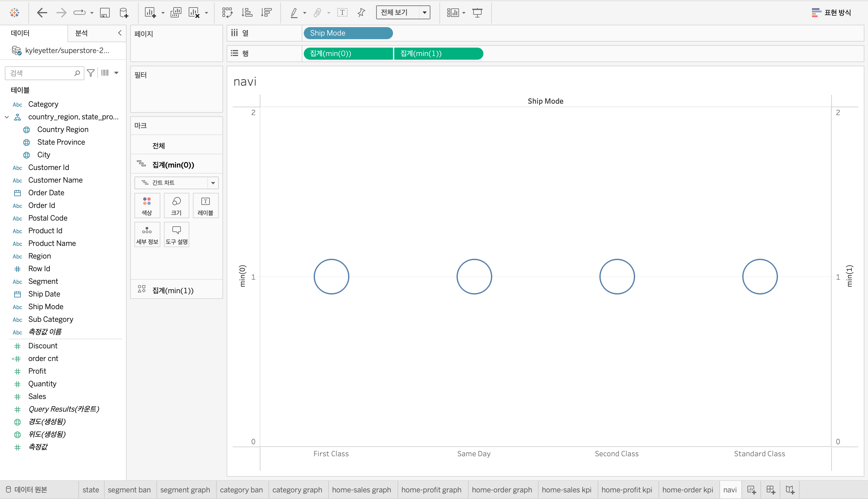Add new story tab icon

[x=790, y=490]
